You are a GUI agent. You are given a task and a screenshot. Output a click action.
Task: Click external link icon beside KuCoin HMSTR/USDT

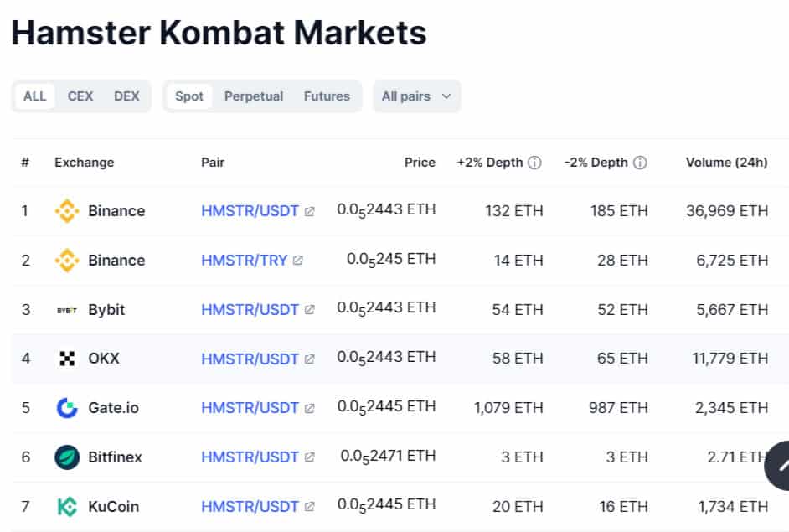click(x=309, y=507)
